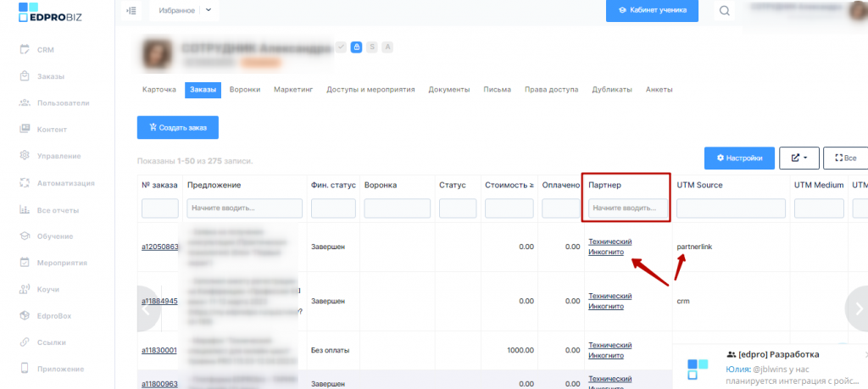The height and width of the screenshot is (389, 868).
Task: Focus the UTM Source filter field
Action: click(x=731, y=208)
